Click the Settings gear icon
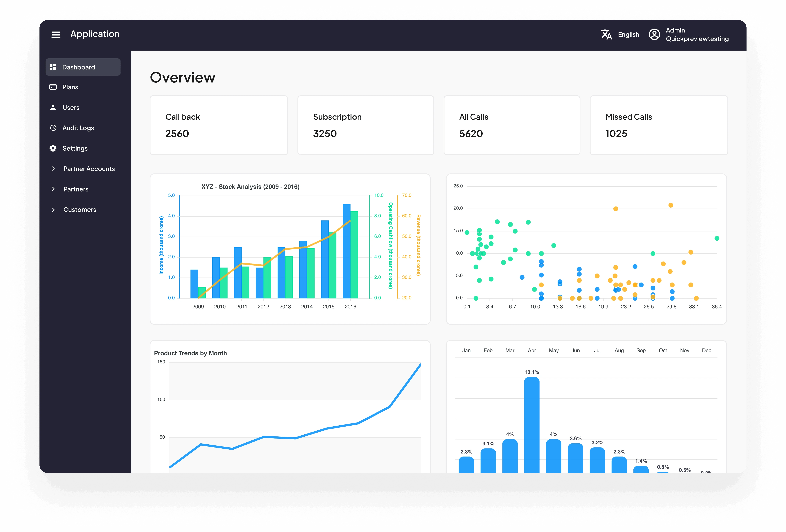786x532 pixels. click(x=53, y=148)
